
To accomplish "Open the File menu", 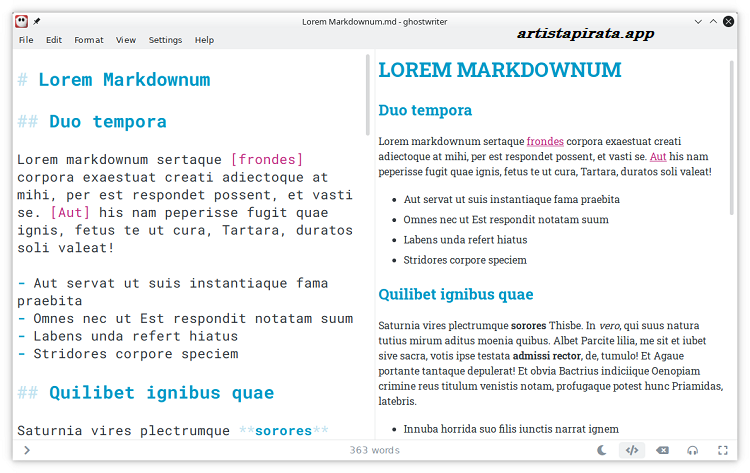I will [26, 40].
